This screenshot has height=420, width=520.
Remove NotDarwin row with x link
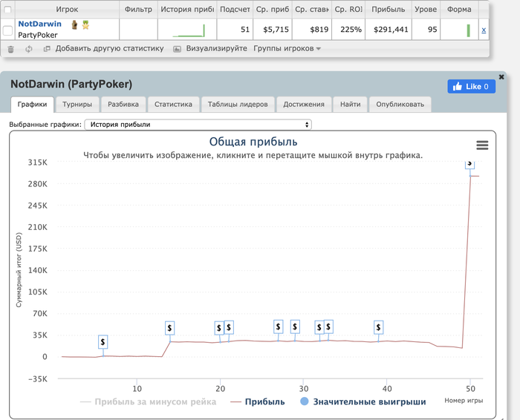[x=484, y=30]
